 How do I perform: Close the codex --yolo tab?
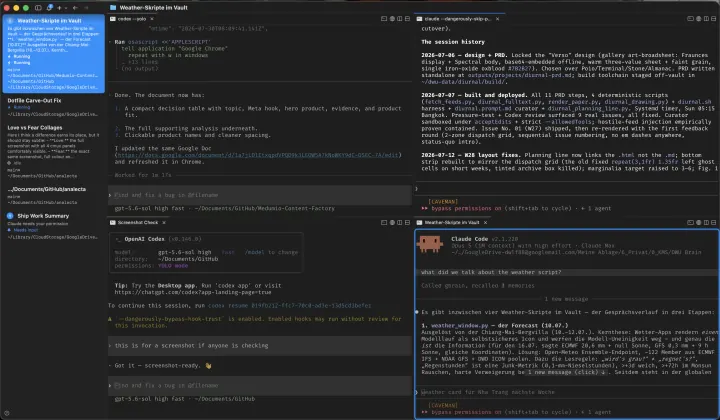coord(152,19)
